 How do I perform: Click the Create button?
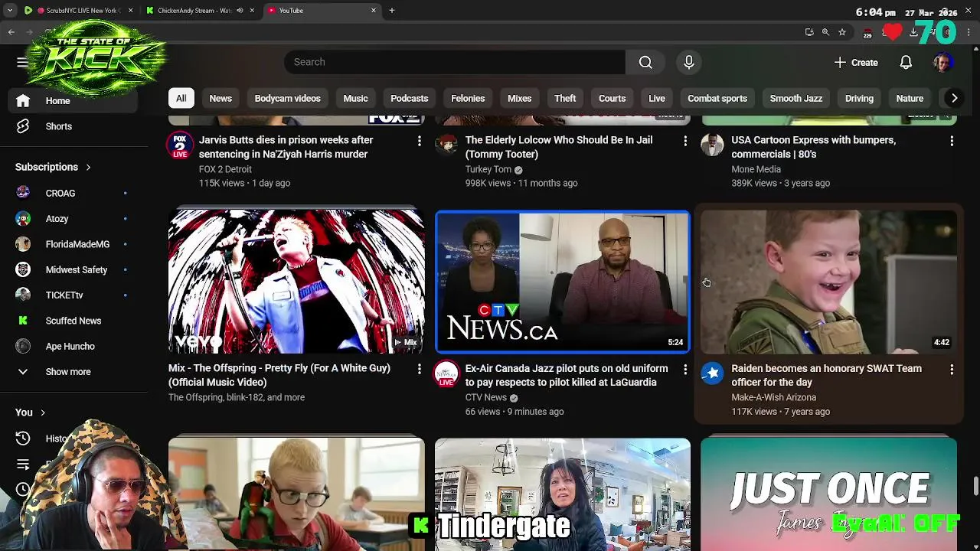tap(856, 62)
